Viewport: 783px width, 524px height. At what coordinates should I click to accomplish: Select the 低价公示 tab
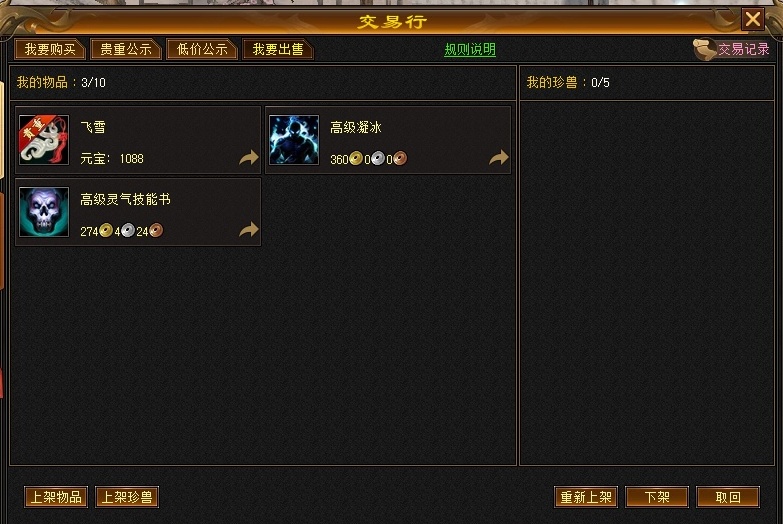pyautogui.click(x=202, y=49)
